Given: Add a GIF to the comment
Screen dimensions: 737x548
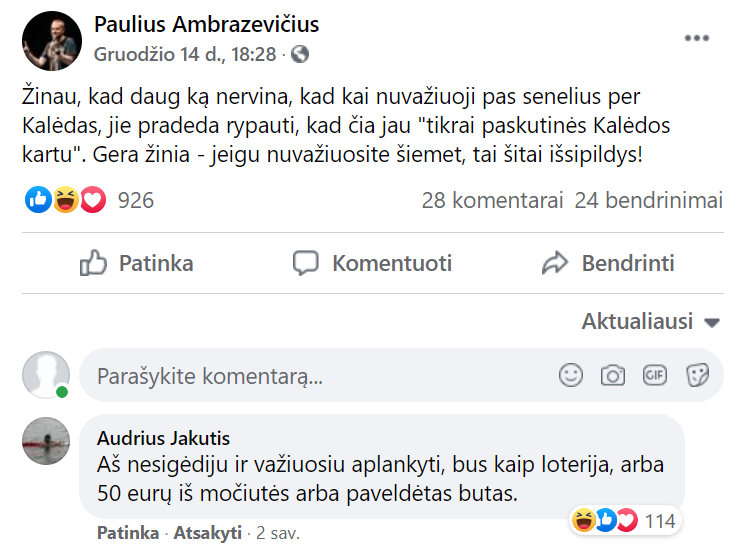Looking at the screenshot, I should (655, 376).
